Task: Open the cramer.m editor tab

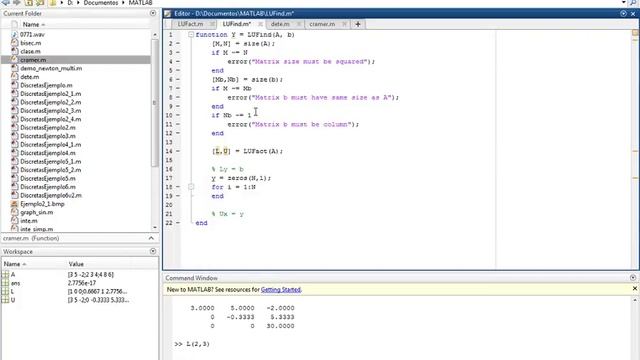Action: [x=322, y=24]
